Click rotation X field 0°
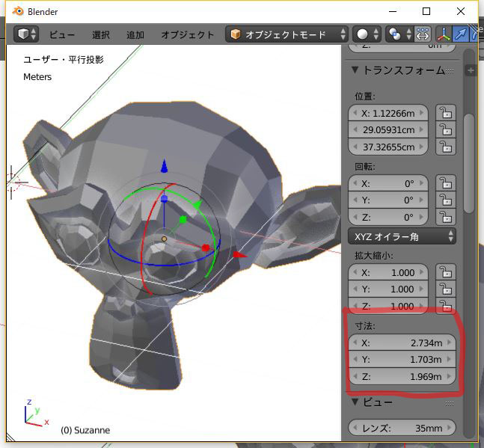 click(x=388, y=183)
